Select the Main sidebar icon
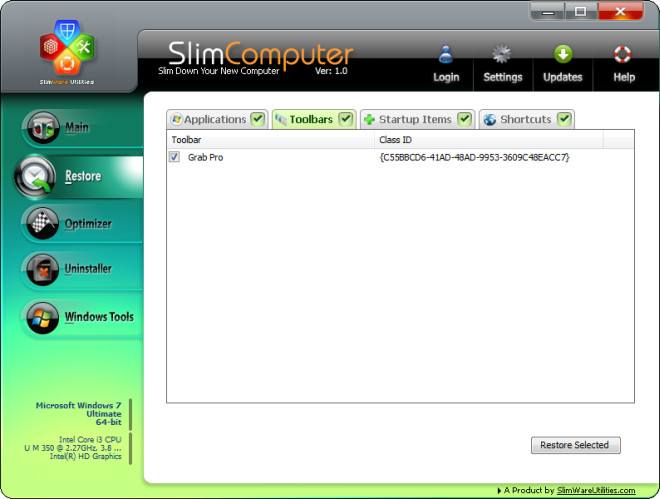Screen dimensions: 660x499 click(41, 127)
